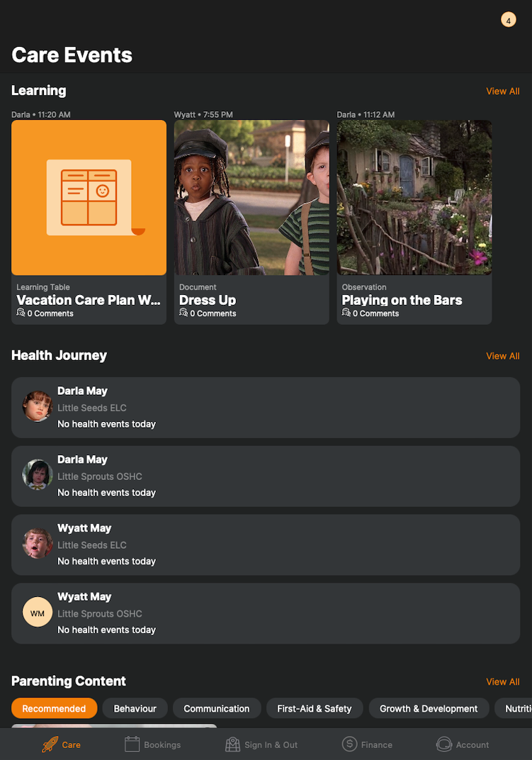View All Learning events
532x760 pixels.
click(x=502, y=91)
